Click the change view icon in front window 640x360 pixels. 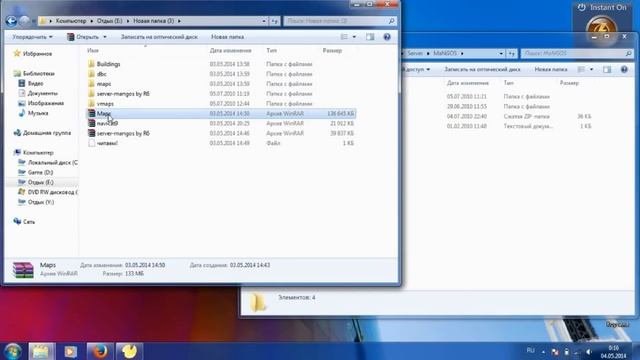(344, 37)
